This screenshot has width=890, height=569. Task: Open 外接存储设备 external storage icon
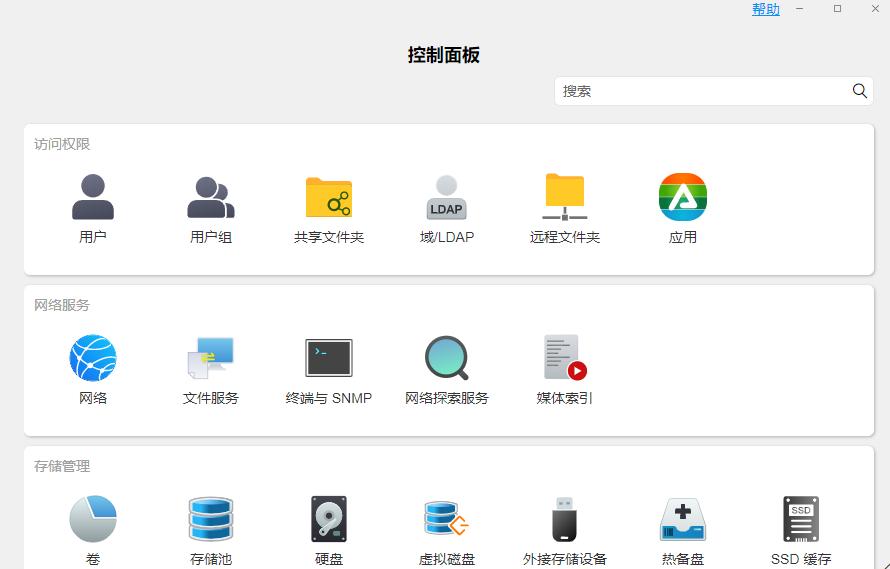point(565,519)
